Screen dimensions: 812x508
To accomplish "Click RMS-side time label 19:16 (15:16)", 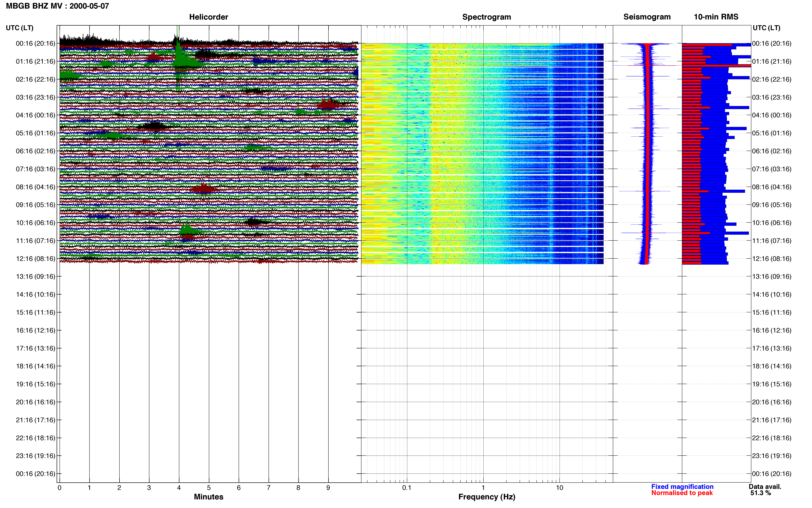I will pos(772,384).
